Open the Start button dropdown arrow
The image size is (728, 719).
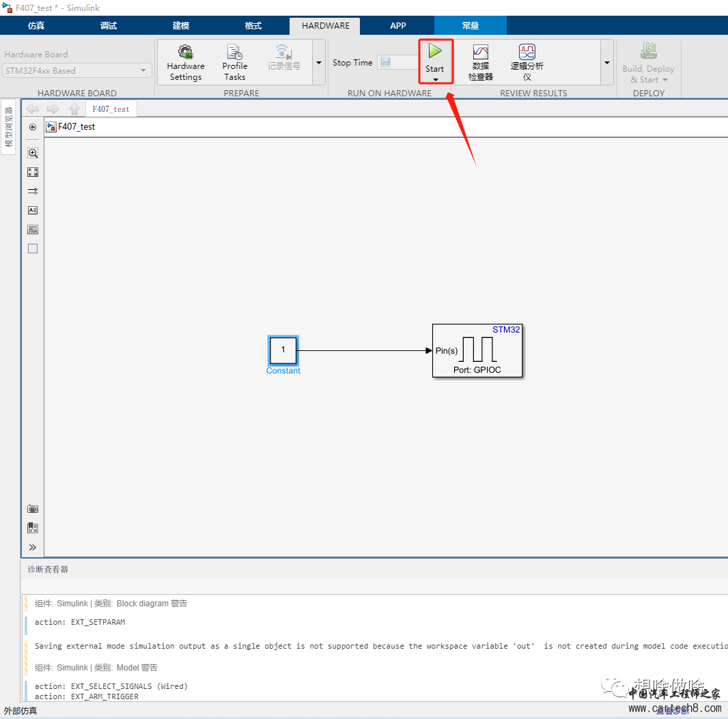pos(436,80)
